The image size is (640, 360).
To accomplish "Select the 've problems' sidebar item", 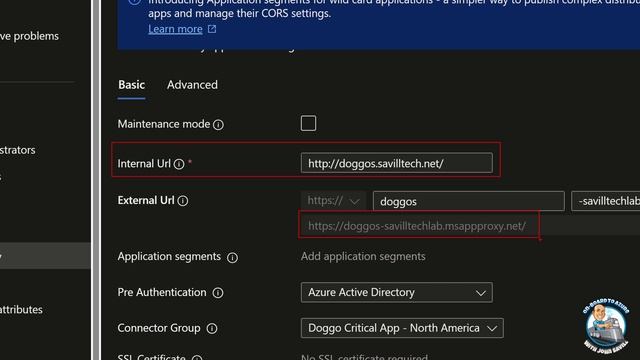I will tap(29, 36).
